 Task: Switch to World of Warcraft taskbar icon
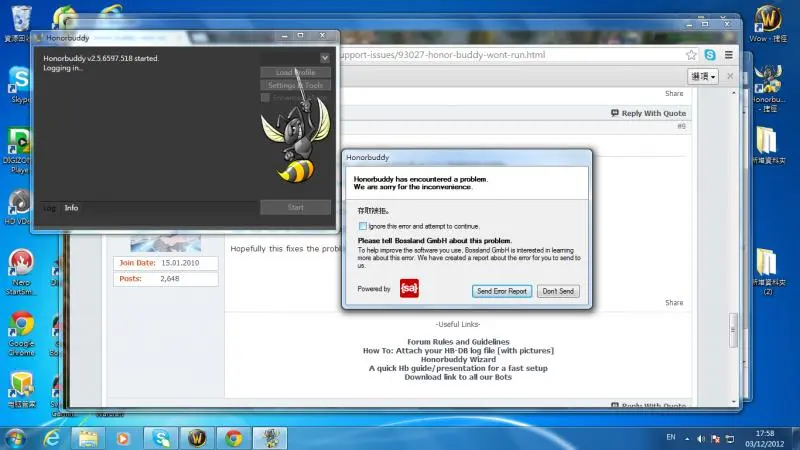click(x=197, y=438)
